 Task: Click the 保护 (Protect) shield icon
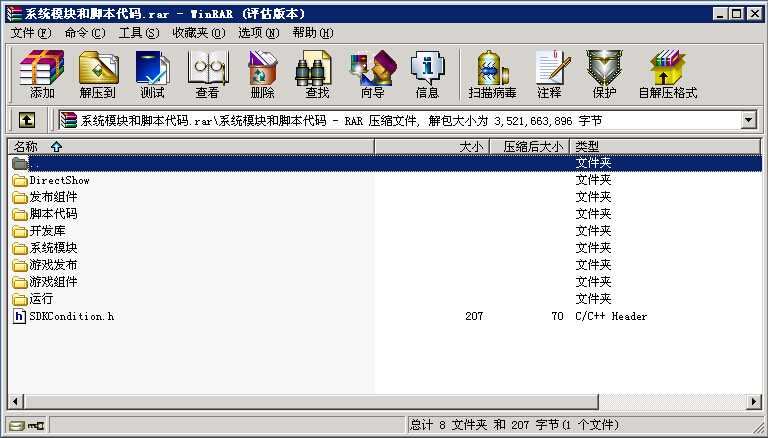tap(604, 73)
